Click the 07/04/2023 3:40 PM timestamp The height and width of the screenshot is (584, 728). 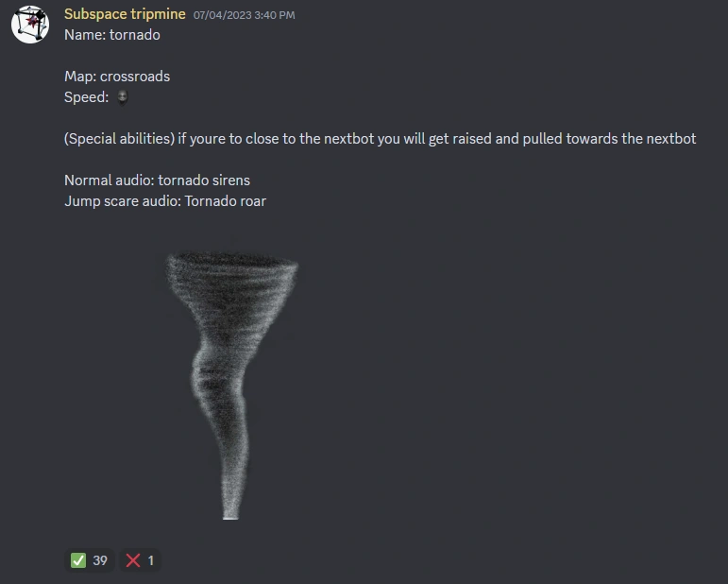(x=244, y=15)
